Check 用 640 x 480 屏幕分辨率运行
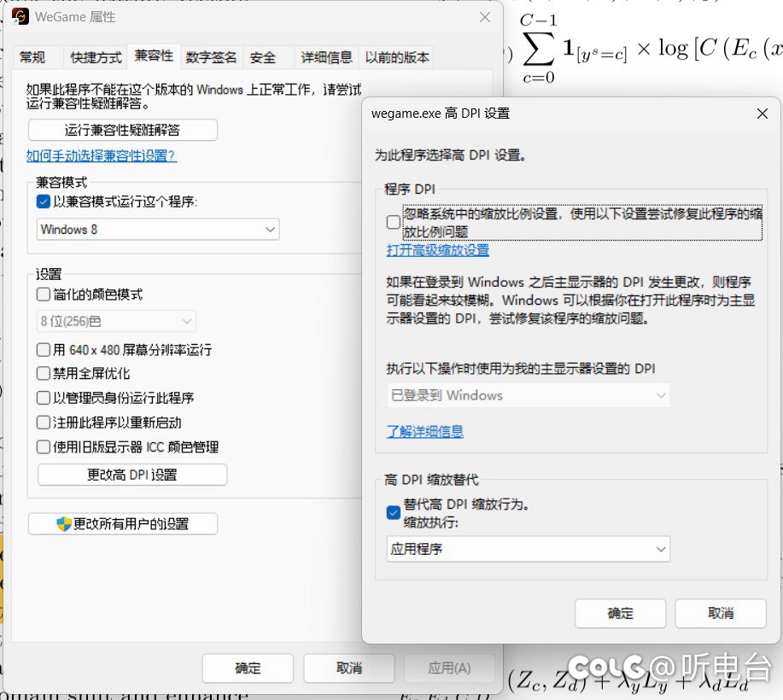 [44, 349]
